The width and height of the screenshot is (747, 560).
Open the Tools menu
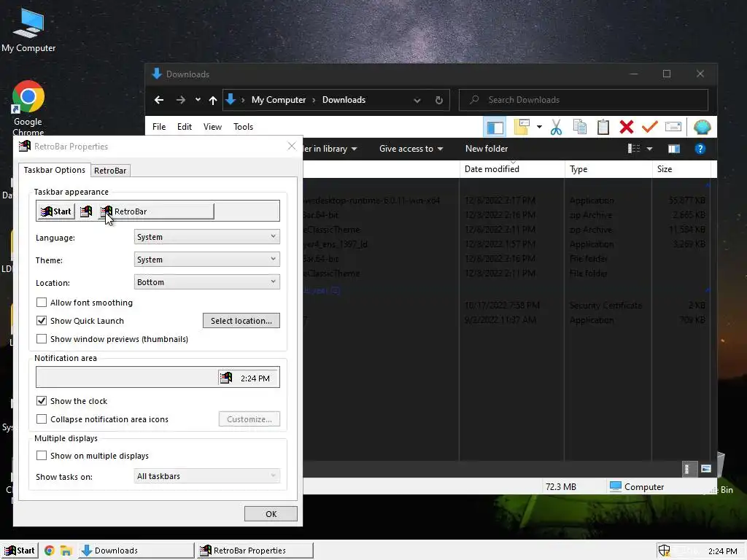click(243, 127)
